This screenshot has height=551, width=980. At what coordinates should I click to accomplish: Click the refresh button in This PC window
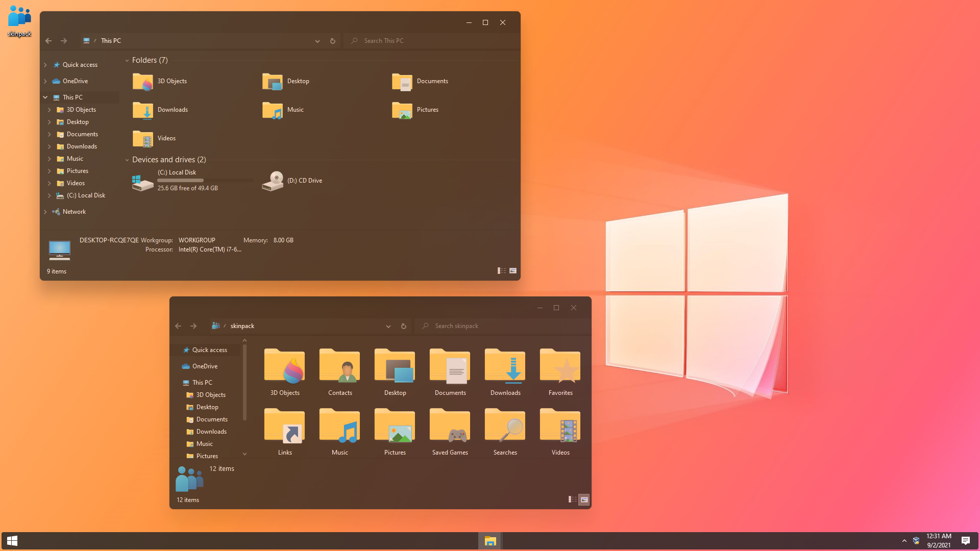(x=333, y=41)
